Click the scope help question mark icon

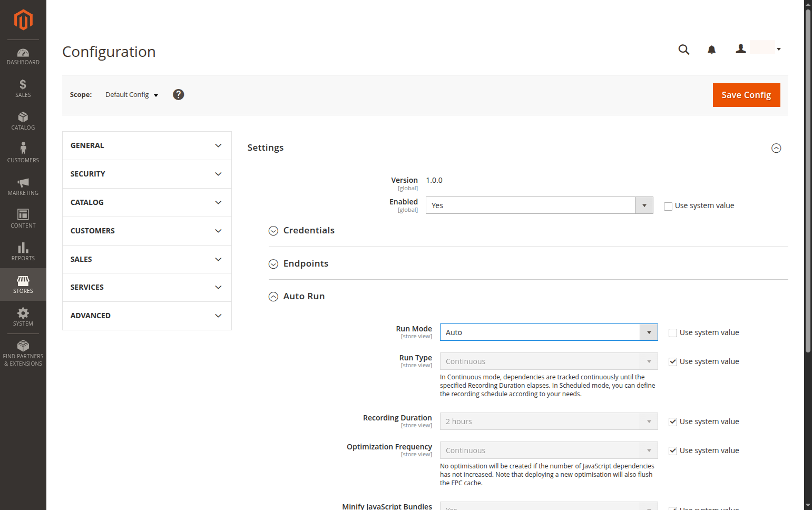point(179,94)
